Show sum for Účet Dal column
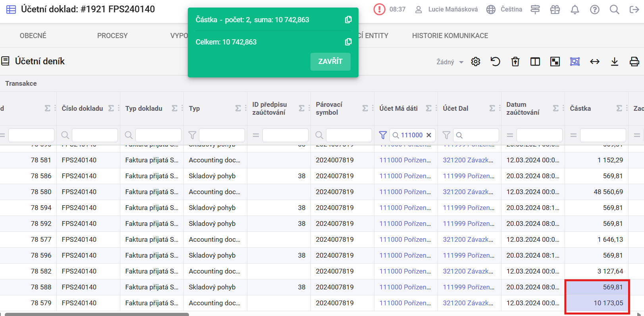This screenshot has height=316, width=644. [492, 108]
